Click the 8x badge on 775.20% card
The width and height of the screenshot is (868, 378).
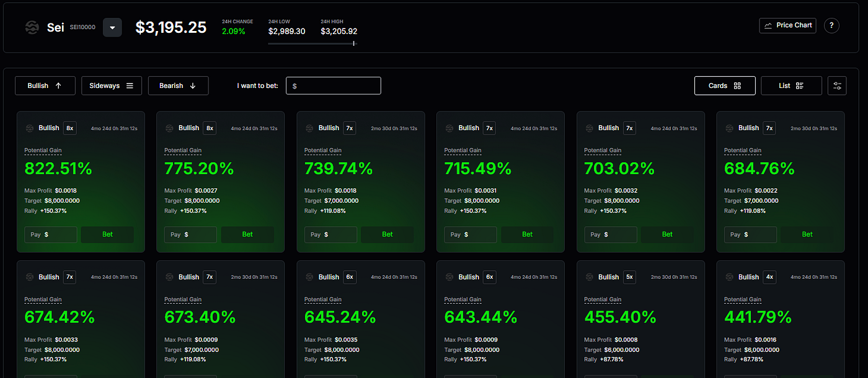point(210,128)
